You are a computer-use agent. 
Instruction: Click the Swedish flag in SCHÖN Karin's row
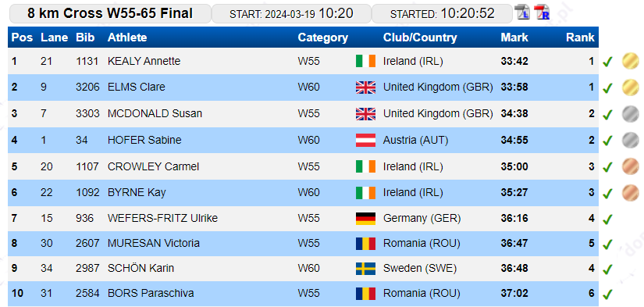tap(365, 269)
